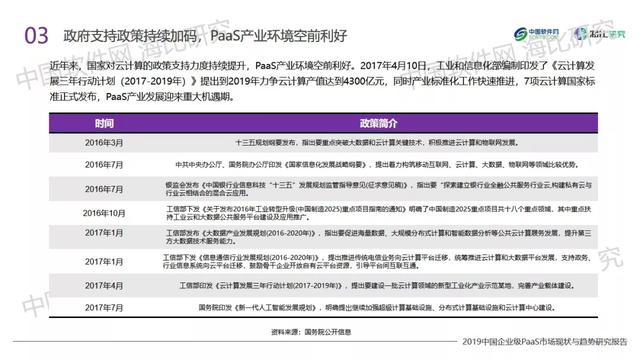Select 2017年1月 in the 信息通信行业发展规划 row

104,262
